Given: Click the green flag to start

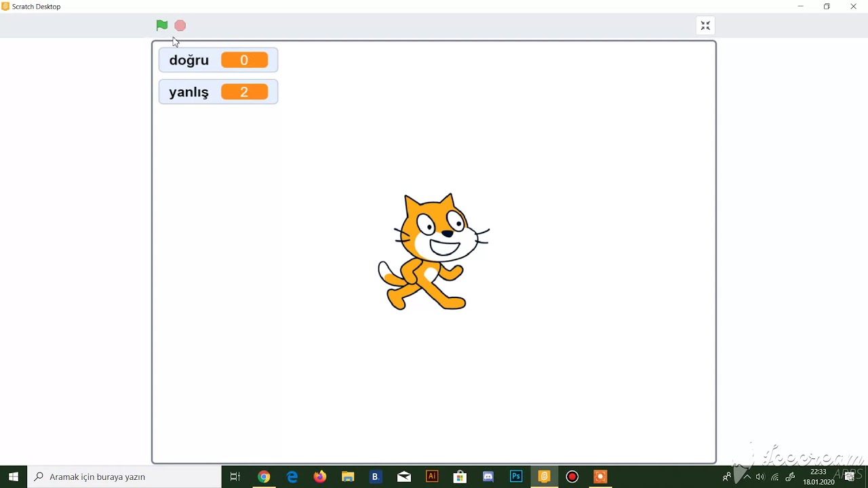Looking at the screenshot, I should 161,26.
